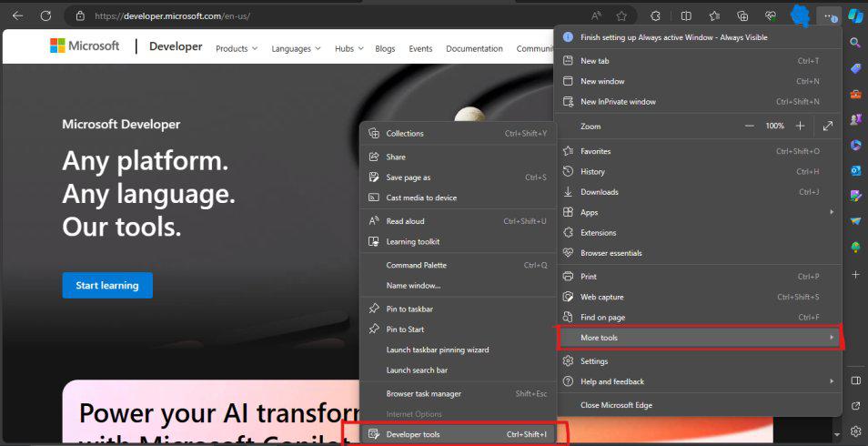
Task: Open the Read aloud icon in address bar
Action: [x=596, y=16]
